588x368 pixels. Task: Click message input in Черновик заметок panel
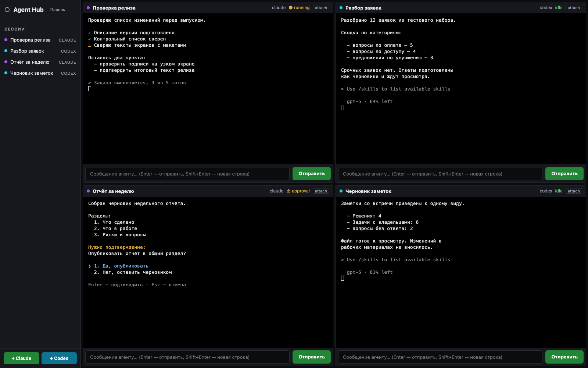440,357
